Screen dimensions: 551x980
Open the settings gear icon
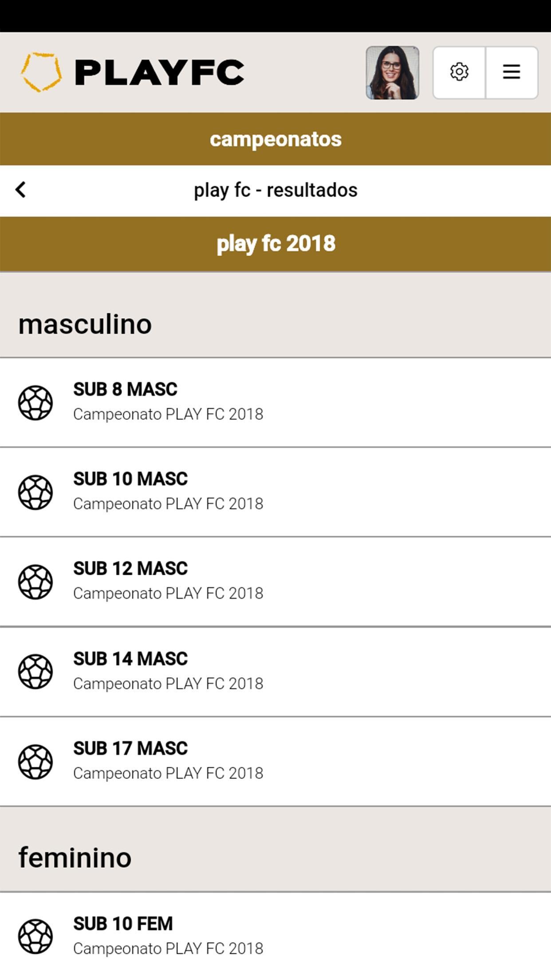[459, 72]
